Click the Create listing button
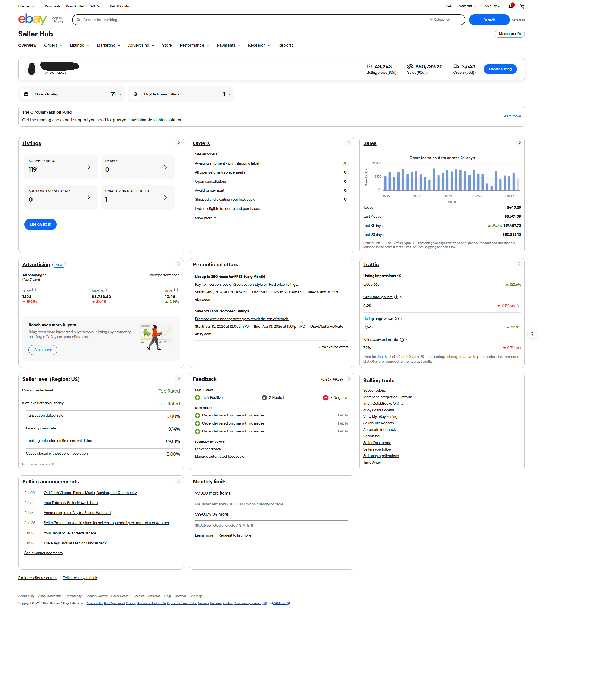 click(500, 69)
